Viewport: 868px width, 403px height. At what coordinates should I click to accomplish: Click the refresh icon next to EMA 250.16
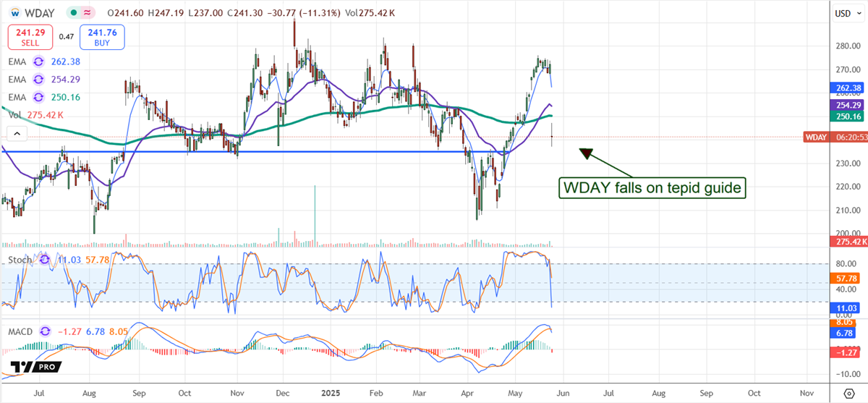click(39, 97)
